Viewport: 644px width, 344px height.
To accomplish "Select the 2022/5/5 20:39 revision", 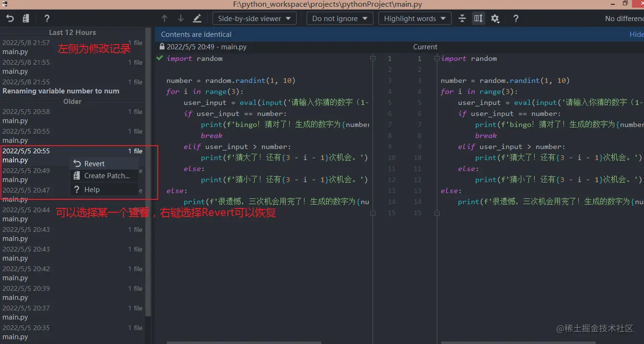I will click(72, 293).
